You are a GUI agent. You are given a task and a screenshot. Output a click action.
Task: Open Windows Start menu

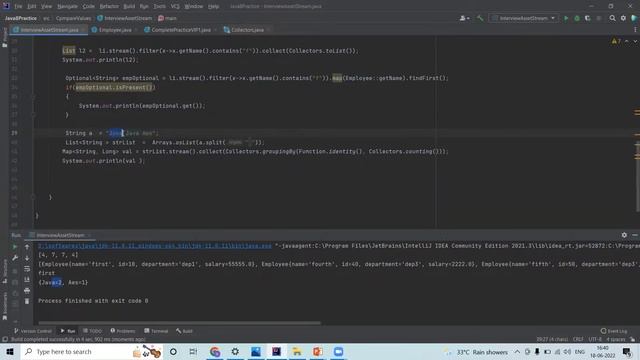point(10,351)
